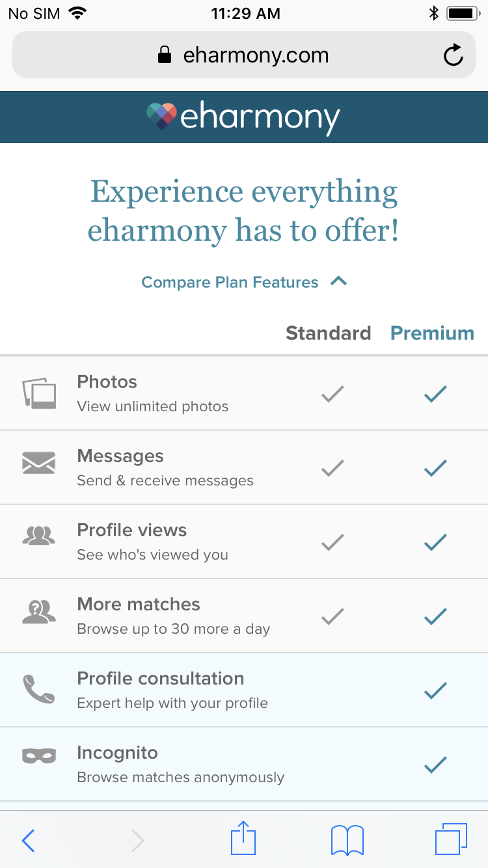Show all open Safari tabs
Image resolution: width=488 pixels, height=868 pixels.
(450, 839)
